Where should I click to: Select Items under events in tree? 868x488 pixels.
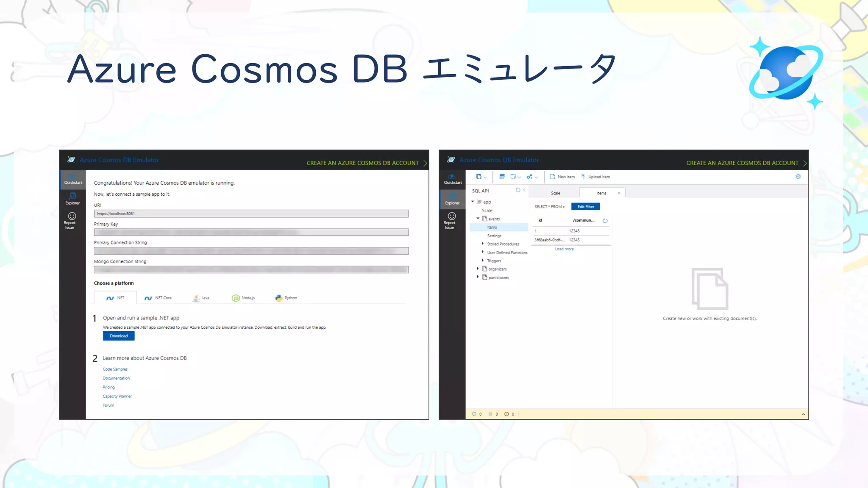pos(499,227)
